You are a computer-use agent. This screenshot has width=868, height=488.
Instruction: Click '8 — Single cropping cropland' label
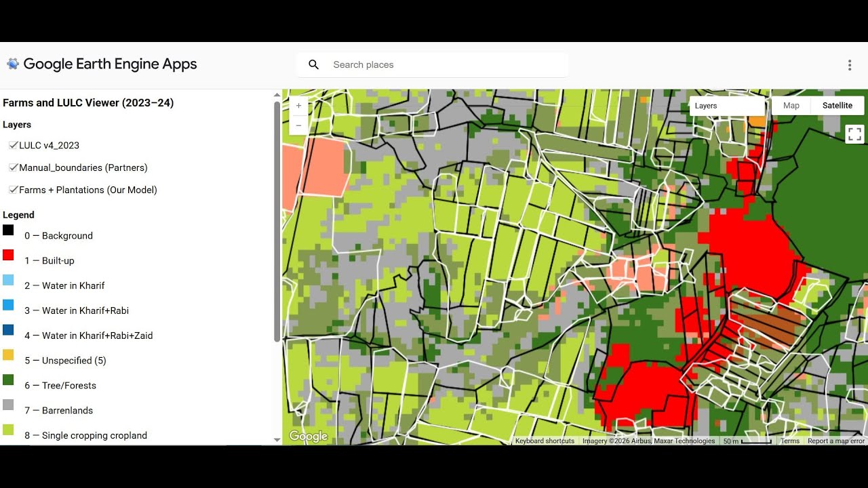pyautogui.click(x=86, y=436)
